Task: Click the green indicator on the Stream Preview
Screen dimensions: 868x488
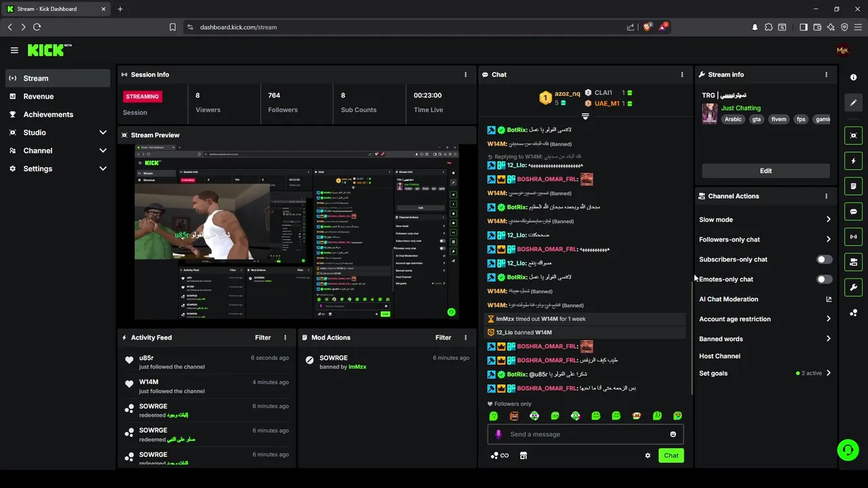Action: point(451,312)
